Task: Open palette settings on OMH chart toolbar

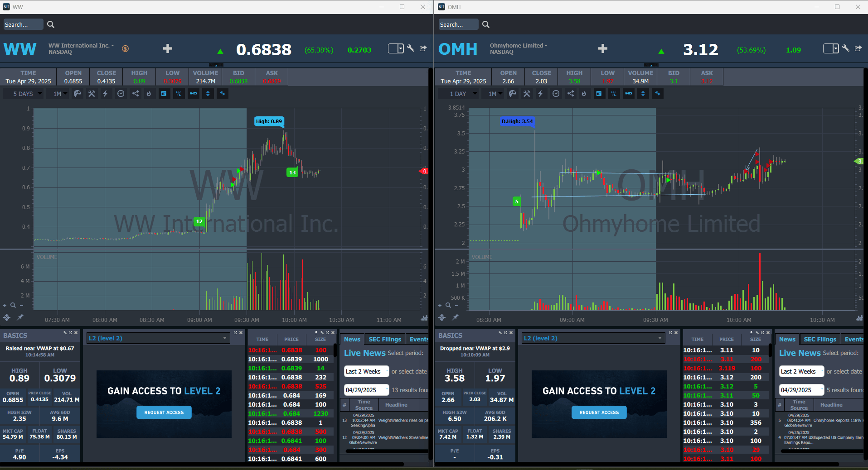Action: tap(513, 94)
